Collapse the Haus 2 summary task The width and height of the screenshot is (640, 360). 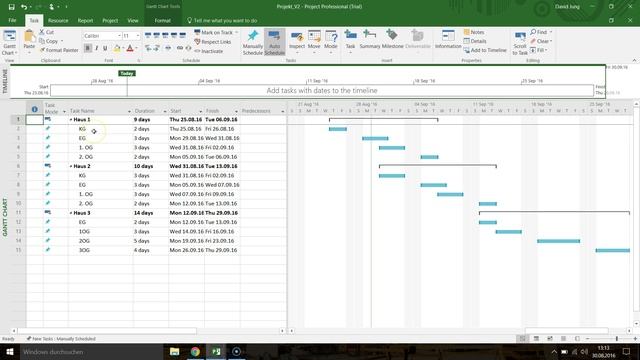coord(71,166)
